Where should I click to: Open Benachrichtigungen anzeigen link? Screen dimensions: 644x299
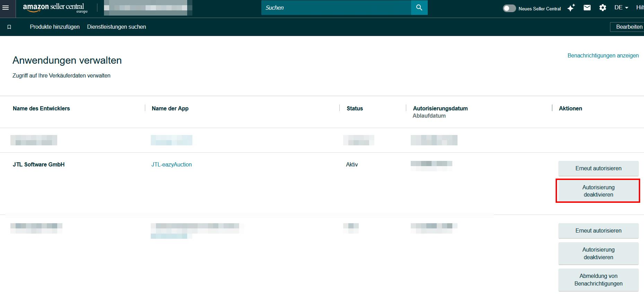(x=603, y=55)
